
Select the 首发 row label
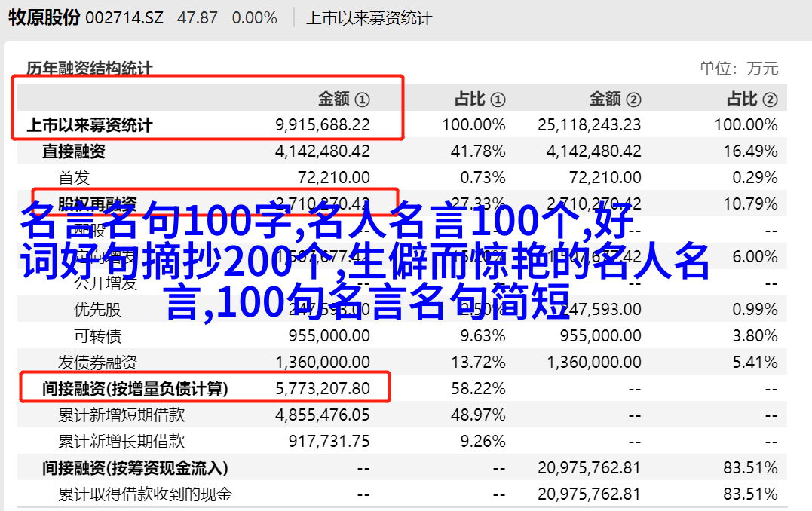(74, 178)
